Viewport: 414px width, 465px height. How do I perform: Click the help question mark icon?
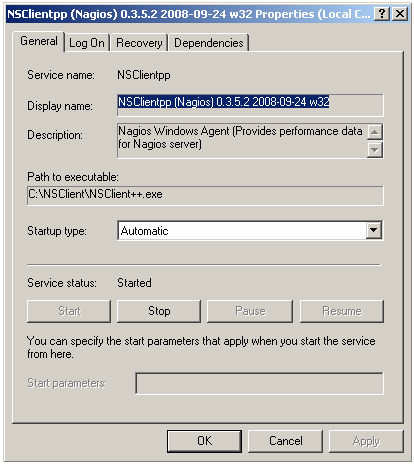(x=382, y=14)
